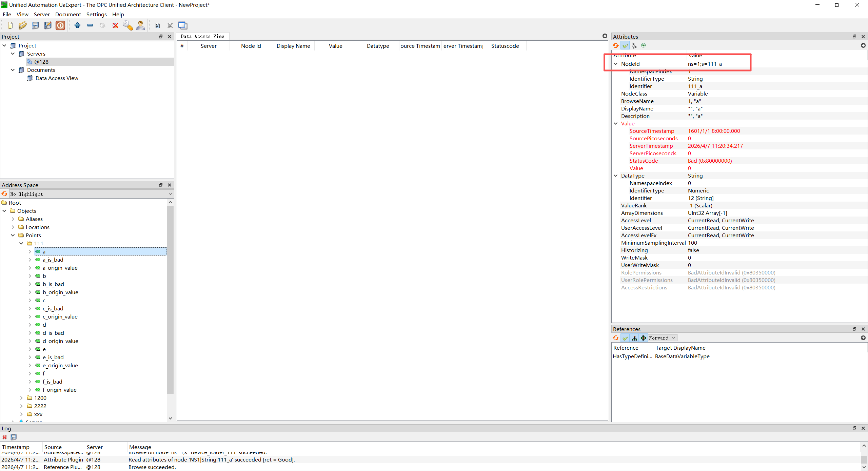
Task: Toggle the green checkmark in References toolbar
Action: click(625, 338)
